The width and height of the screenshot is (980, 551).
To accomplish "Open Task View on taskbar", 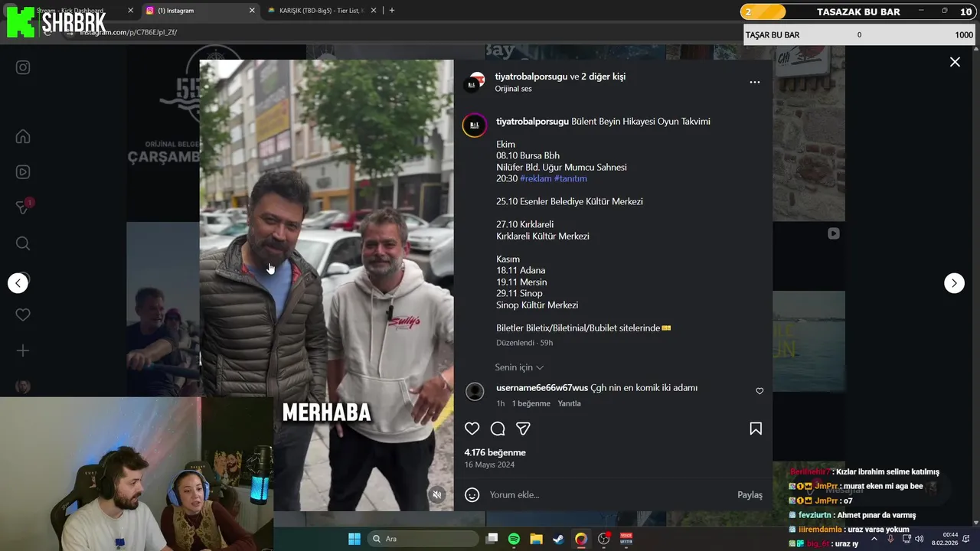I will point(492,539).
